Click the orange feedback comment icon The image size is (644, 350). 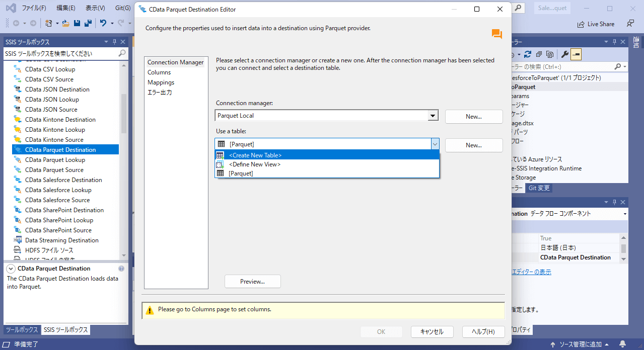(x=497, y=34)
